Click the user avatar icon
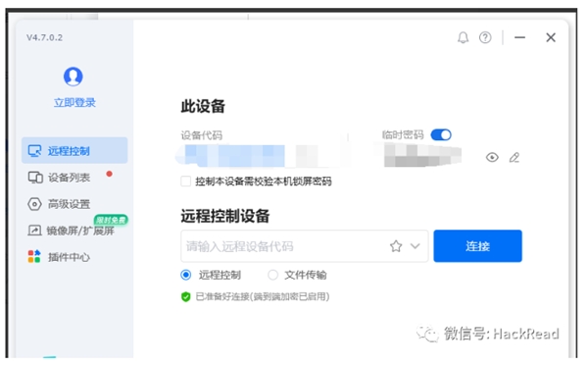This screenshot has height=365, width=588. [x=73, y=77]
